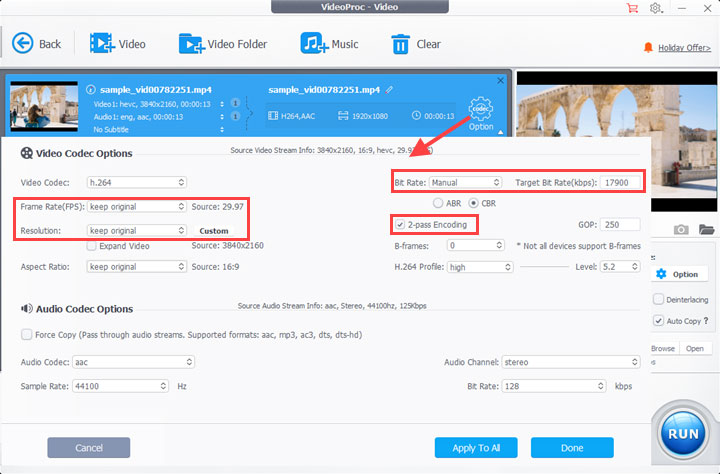Open the Level dropdown
Viewport: 720px width, 474px height.
click(620, 267)
